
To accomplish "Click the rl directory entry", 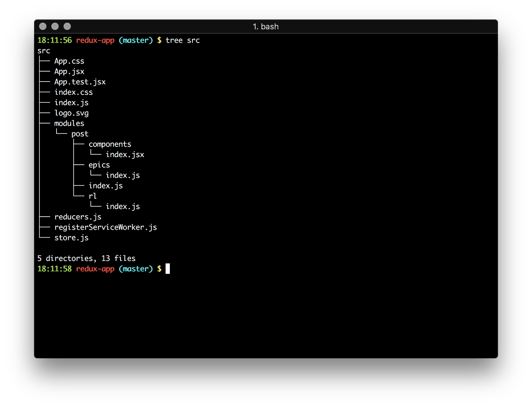I will tap(92, 196).
